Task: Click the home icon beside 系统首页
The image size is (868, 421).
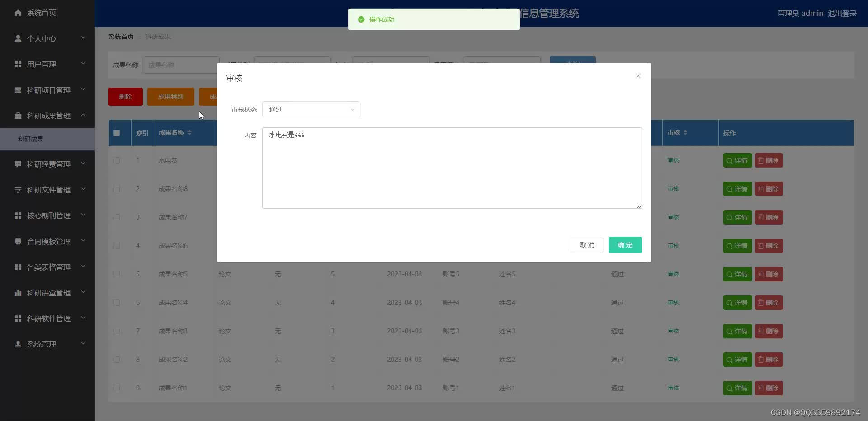Action: [18, 13]
